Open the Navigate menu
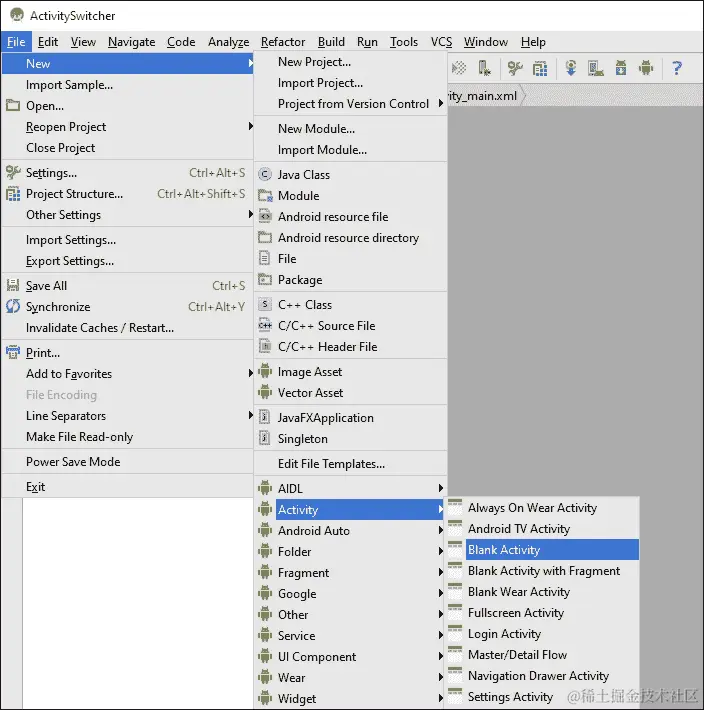This screenshot has height=710, width=704. tap(132, 42)
